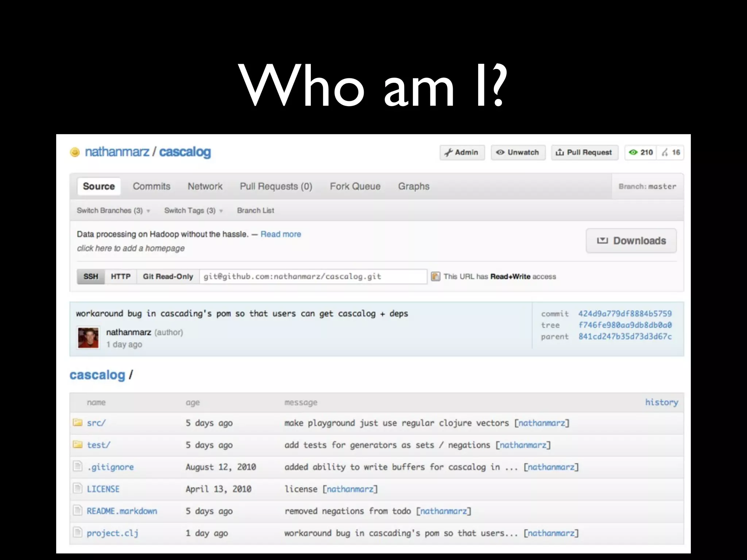Open the project.clj file
This screenshot has height=560, width=747.
(x=112, y=533)
